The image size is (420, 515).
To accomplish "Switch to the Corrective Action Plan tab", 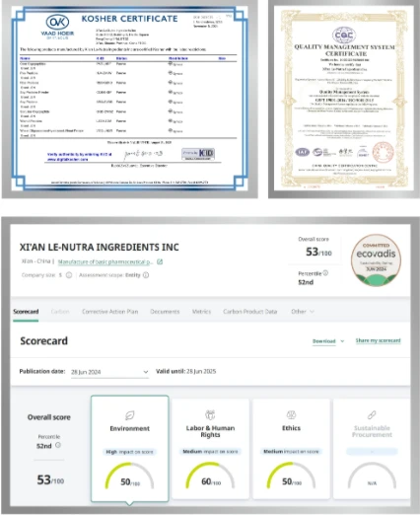I will pyautogui.click(x=109, y=312).
